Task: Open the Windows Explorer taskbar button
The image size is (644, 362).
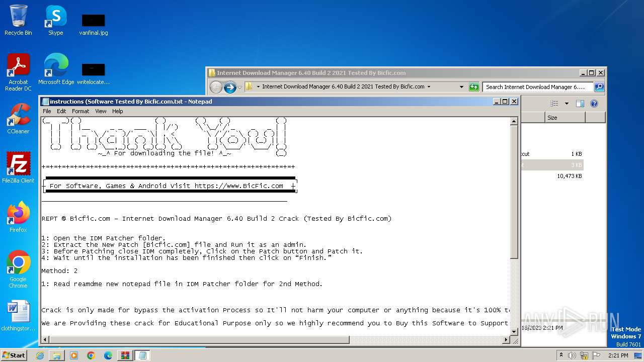Action: (x=57, y=355)
